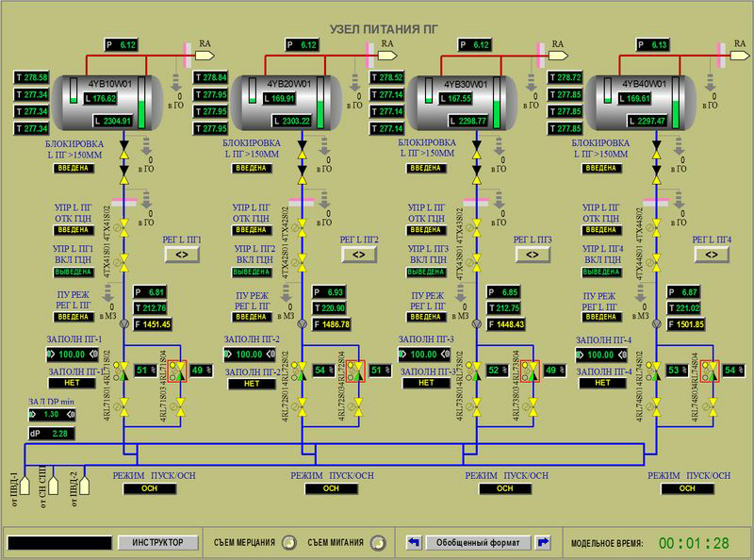Click the P 6.12 reading above 4YB10W01
This screenshot has width=754, height=560.
click(122, 45)
